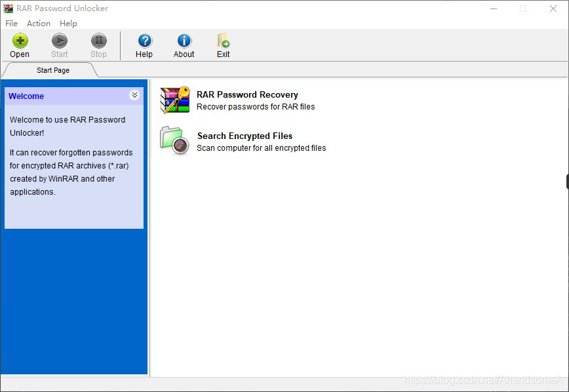Click the About info icon
The width and height of the screenshot is (569, 392).
point(184,41)
